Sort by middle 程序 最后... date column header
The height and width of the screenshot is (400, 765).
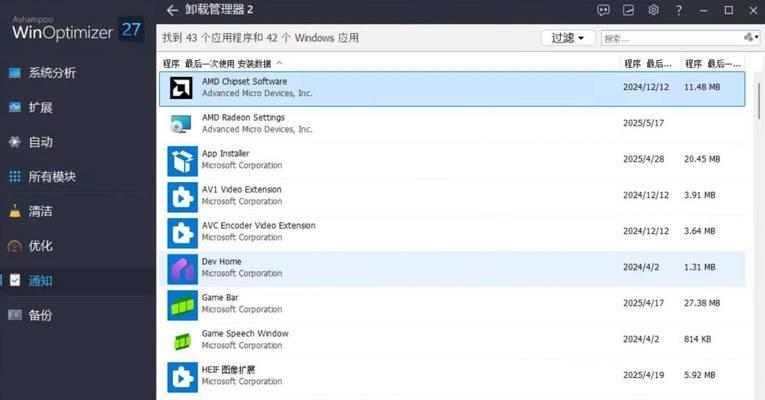648,63
